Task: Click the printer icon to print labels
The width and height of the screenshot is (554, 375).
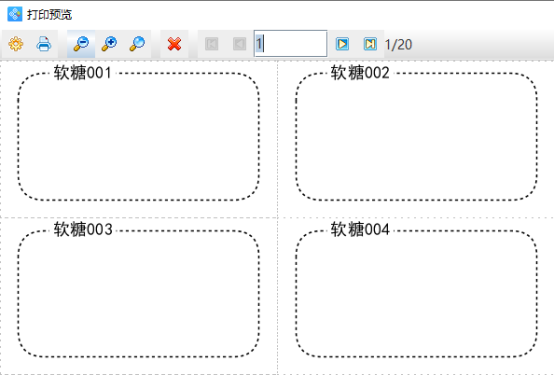Action: click(44, 44)
